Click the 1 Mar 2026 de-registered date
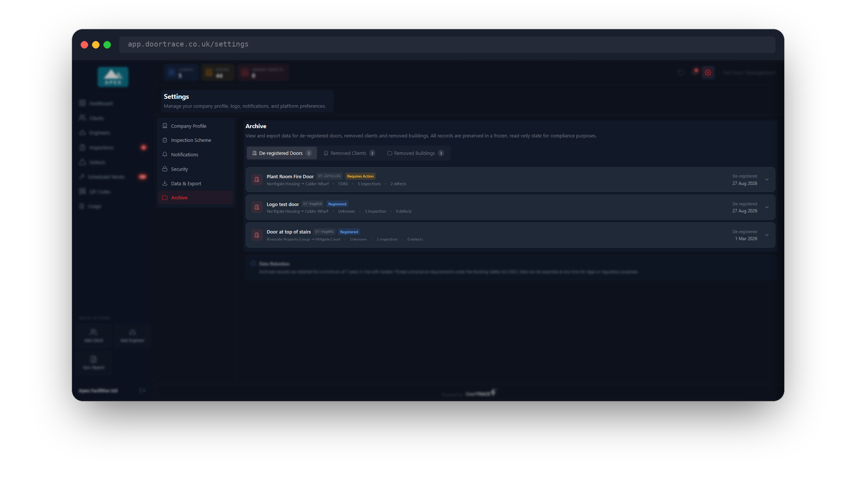This screenshot has width=856, height=504. tap(746, 239)
